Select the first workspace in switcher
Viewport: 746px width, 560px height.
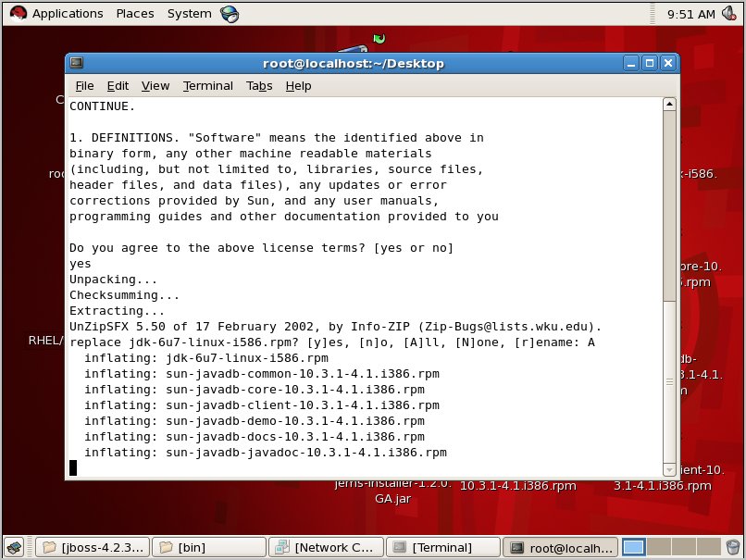tap(633, 547)
